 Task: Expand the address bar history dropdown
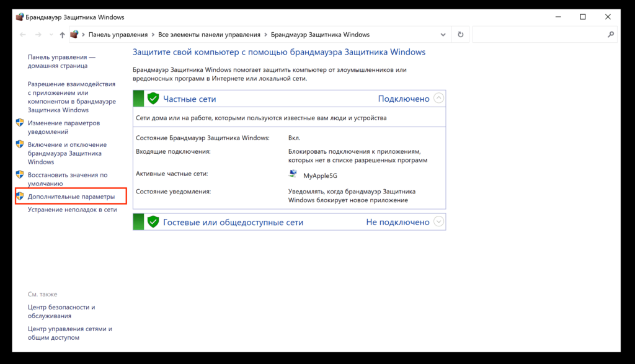(x=443, y=35)
